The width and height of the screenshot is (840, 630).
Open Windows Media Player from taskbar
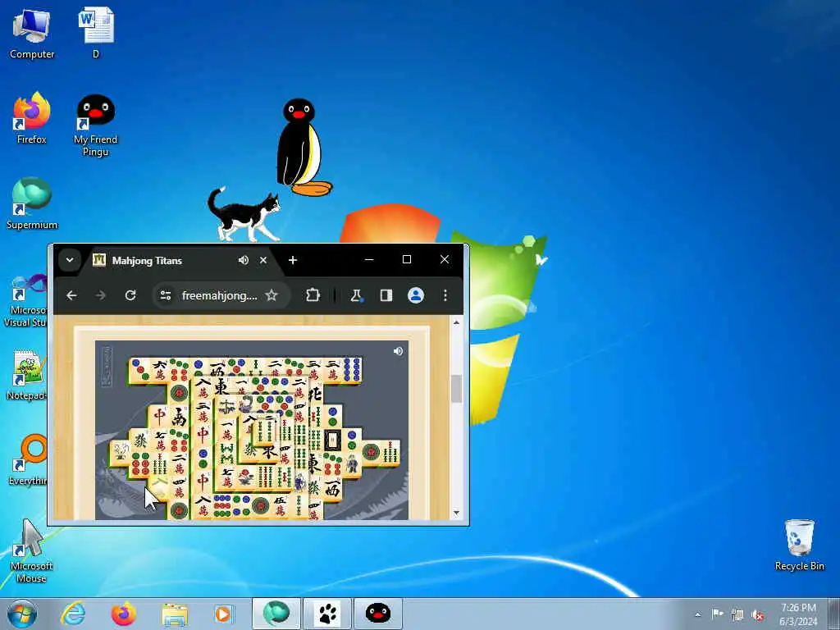pyautogui.click(x=224, y=614)
